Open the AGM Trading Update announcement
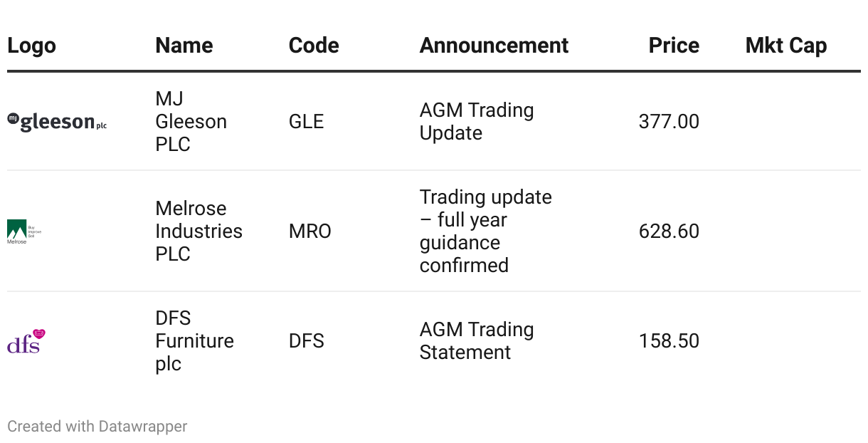868x443 pixels. tap(477, 121)
